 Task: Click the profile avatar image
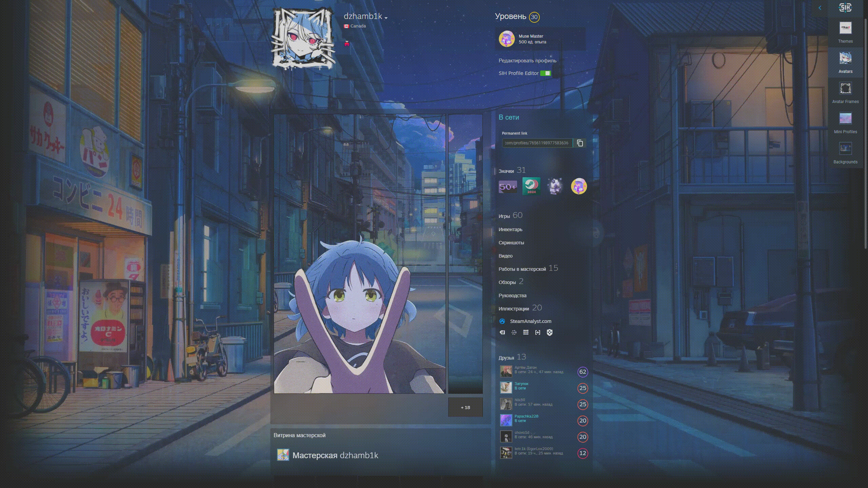pyautogui.click(x=303, y=39)
